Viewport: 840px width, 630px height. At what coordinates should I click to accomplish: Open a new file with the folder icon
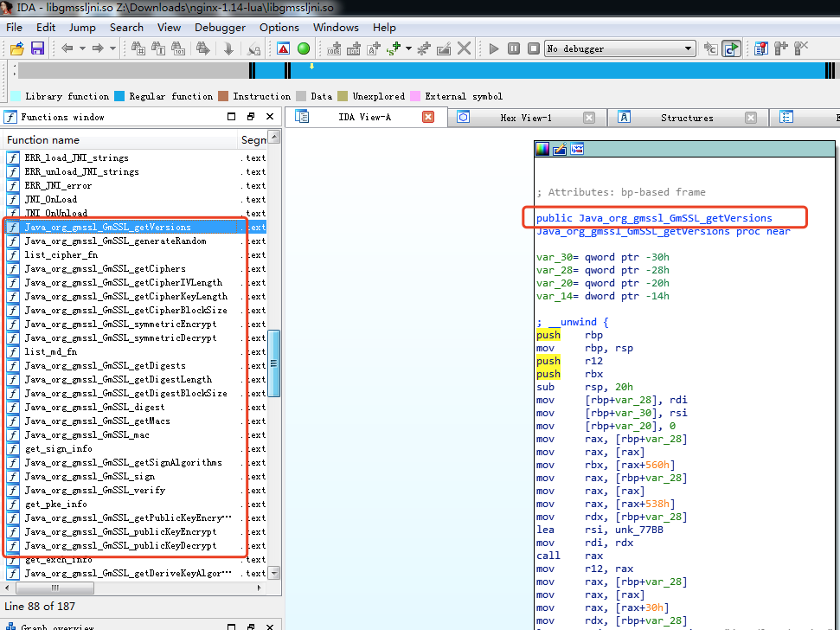tap(17, 48)
